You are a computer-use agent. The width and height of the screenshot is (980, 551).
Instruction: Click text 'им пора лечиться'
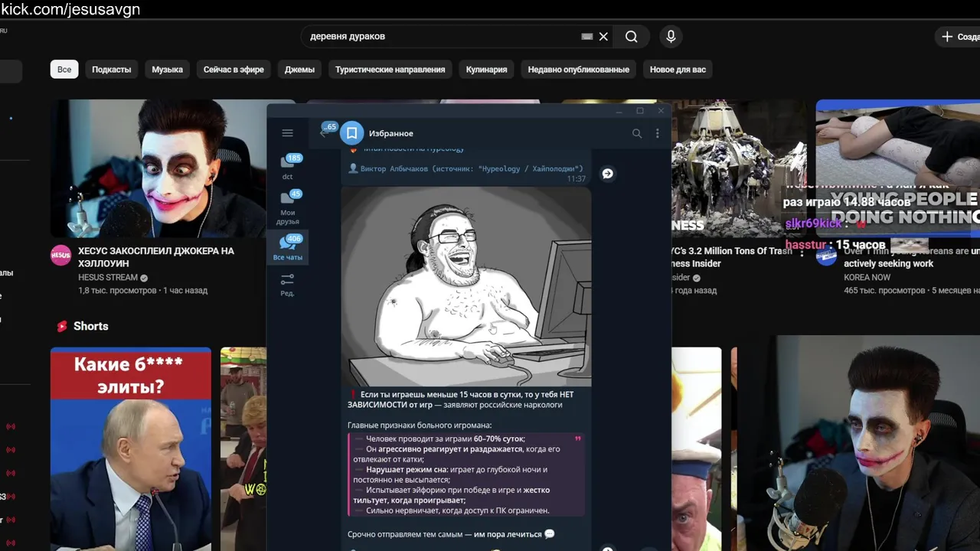pyautogui.click(x=508, y=534)
